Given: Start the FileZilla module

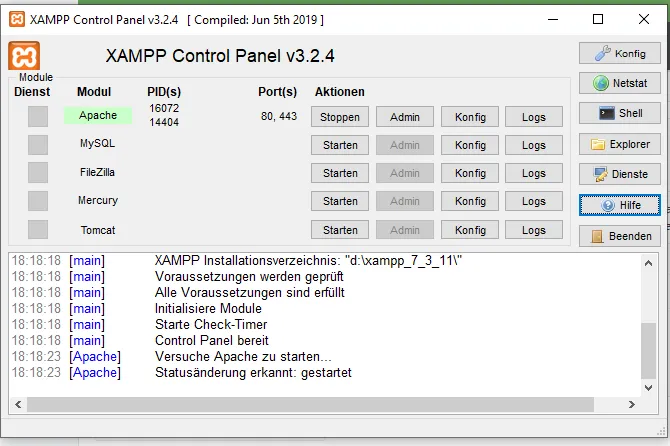Looking at the screenshot, I should pyautogui.click(x=340, y=173).
